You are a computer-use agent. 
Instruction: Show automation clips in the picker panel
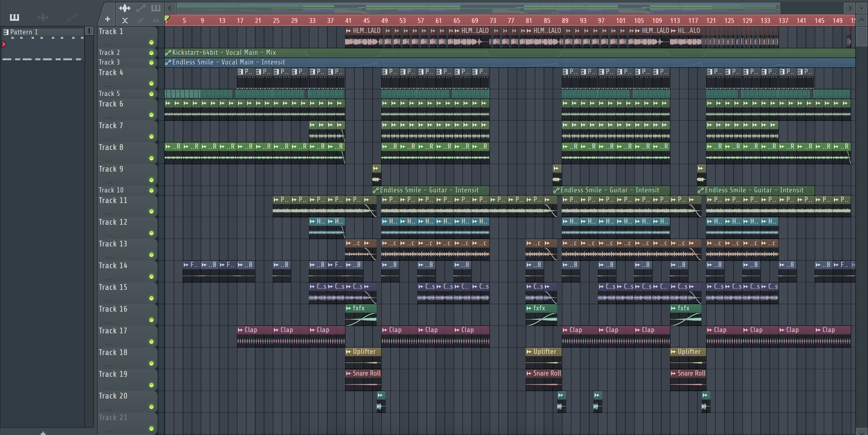pos(71,17)
